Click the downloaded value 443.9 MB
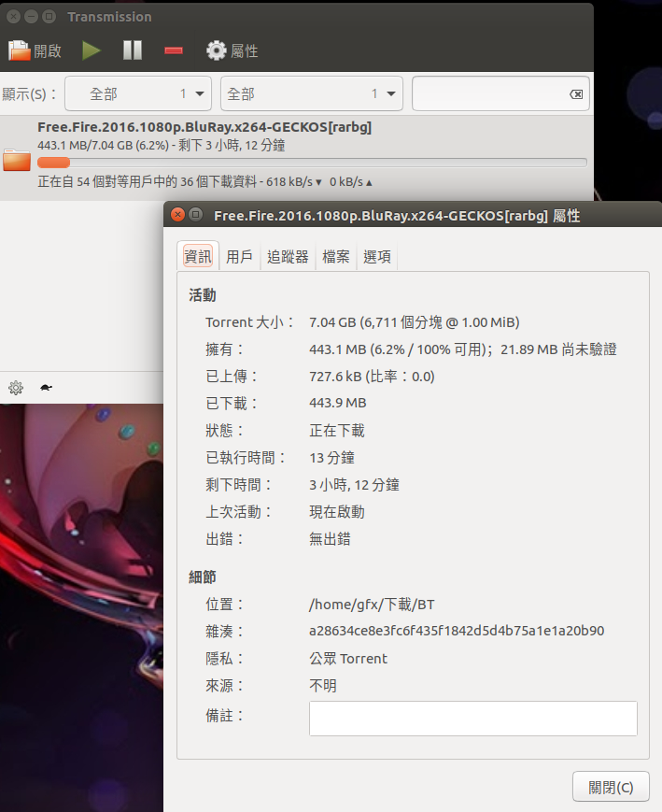 point(337,403)
